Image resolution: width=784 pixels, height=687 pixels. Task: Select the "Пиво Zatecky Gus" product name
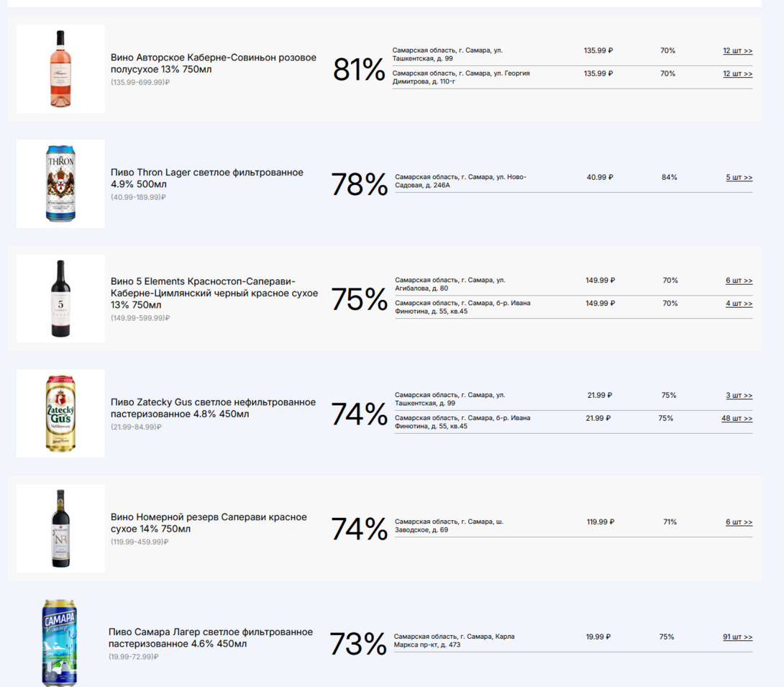coord(213,408)
